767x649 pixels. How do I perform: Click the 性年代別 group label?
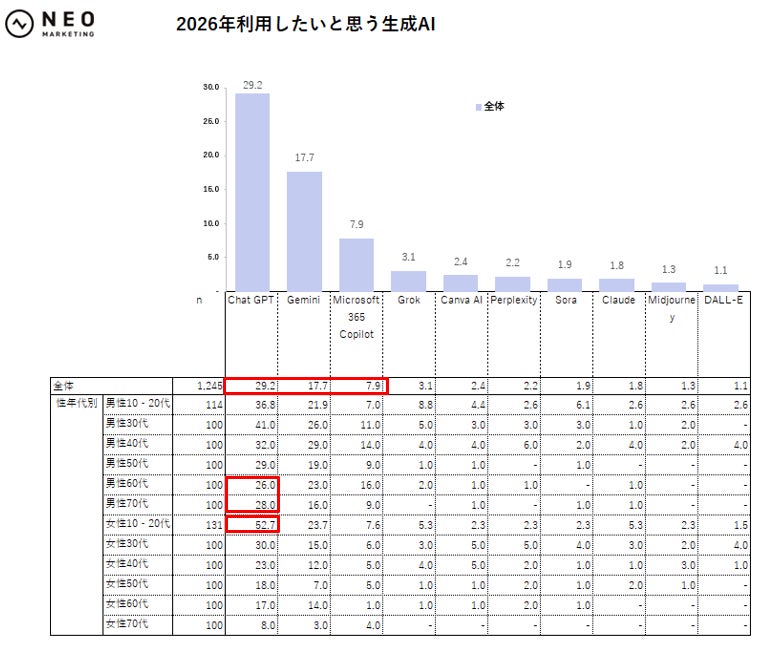click(77, 403)
